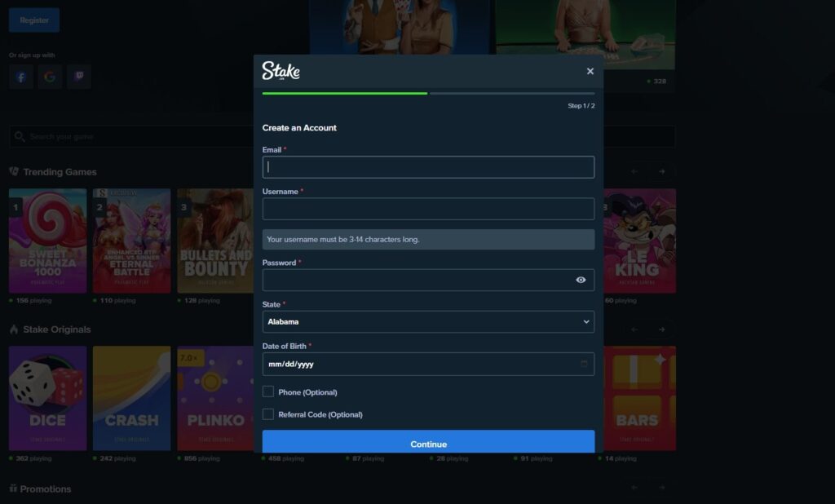This screenshot has width=835, height=504.
Task: Click the search magnifier icon
Action: point(20,137)
